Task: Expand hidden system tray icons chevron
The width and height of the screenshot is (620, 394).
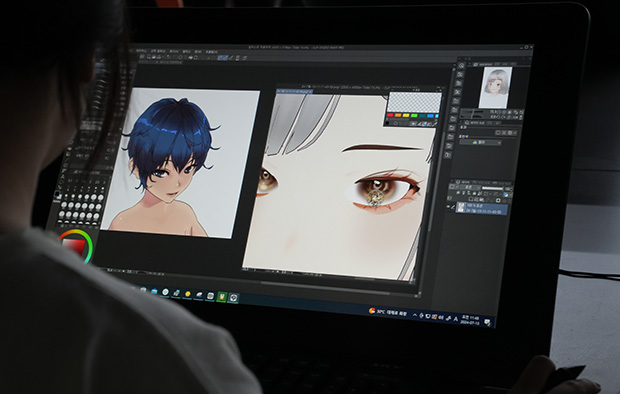Action: [414, 315]
